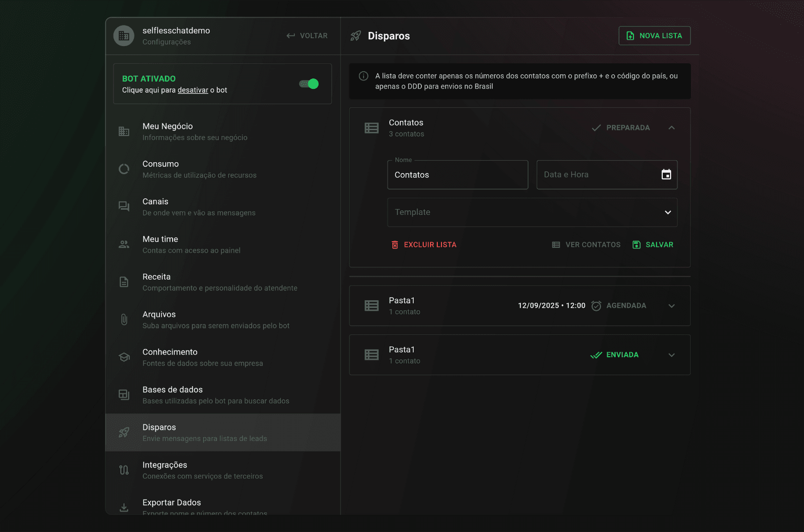Click the info icon in the notice banner

(x=364, y=76)
